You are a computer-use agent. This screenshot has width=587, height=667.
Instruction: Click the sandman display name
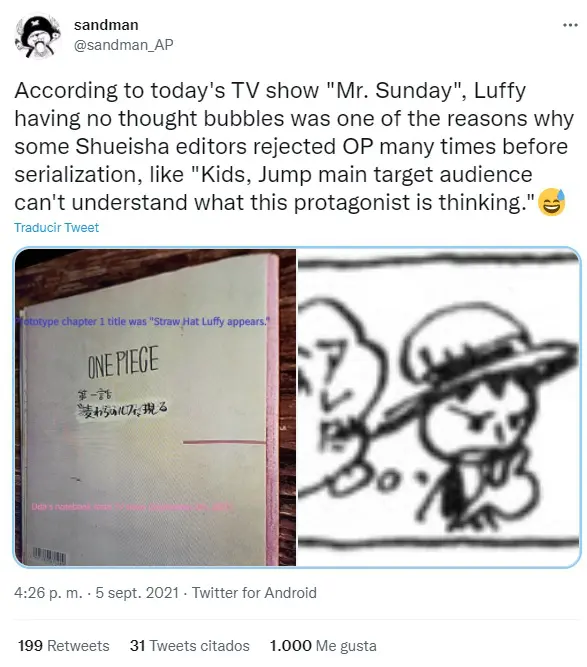(106, 25)
